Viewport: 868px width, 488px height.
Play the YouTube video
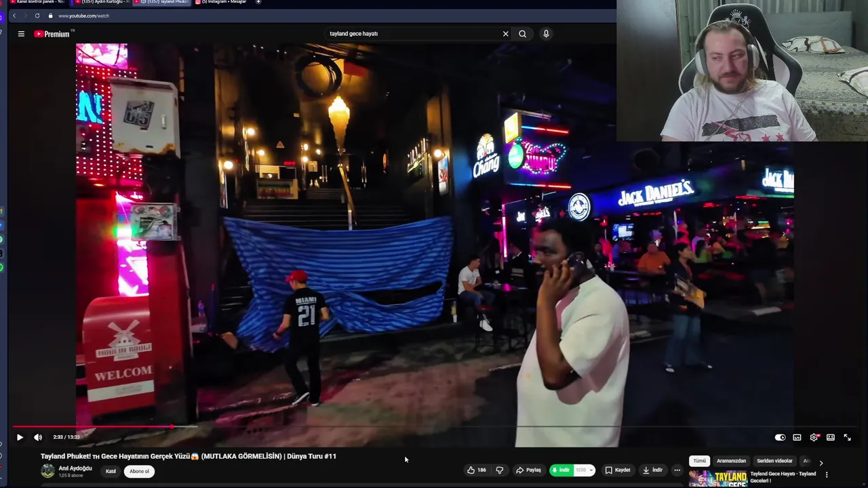20,437
